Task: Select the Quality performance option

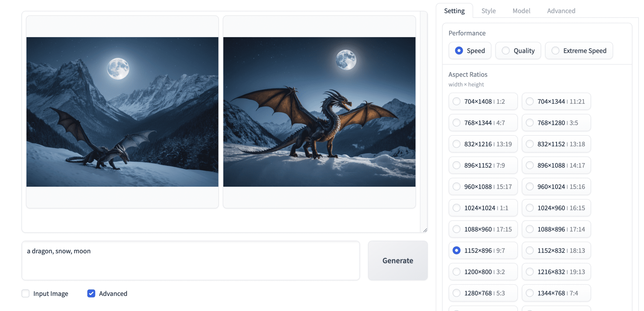Action: click(518, 51)
